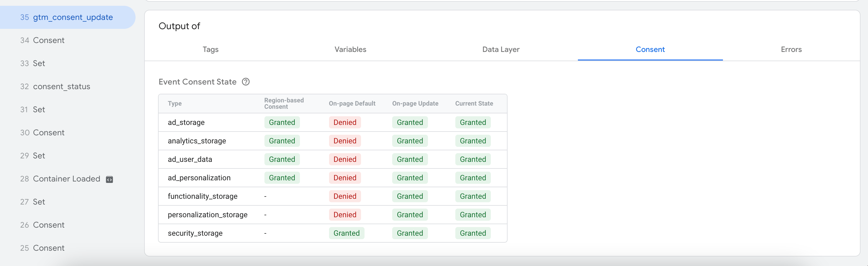Select event 35 gtm_consent_update
The image size is (868, 266).
coord(67,17)
